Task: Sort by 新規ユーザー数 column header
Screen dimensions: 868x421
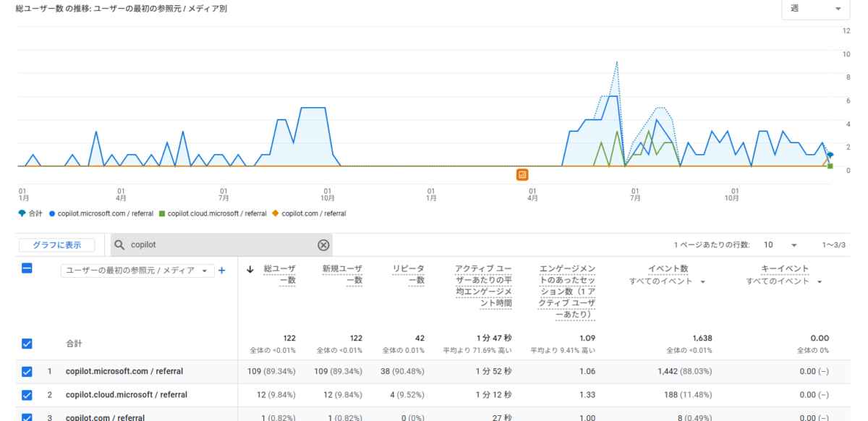Action: (342, 274)
